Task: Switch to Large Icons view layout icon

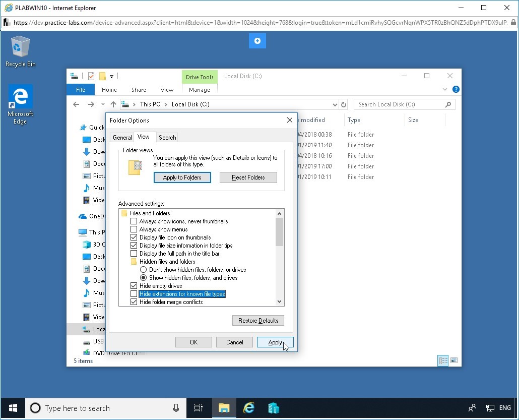Action: coord(454,361)
